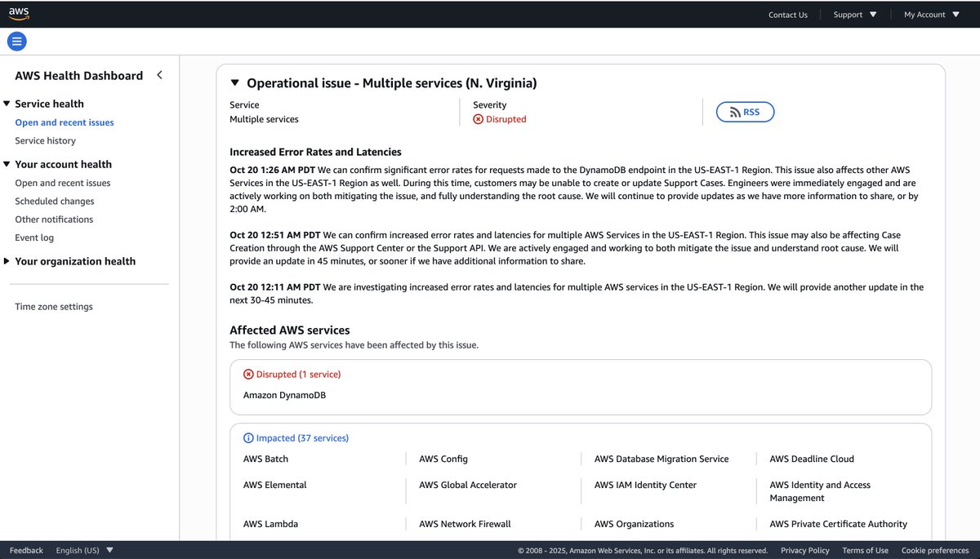Click AWS Deadline Cloud
Image resolution: width=980 pixels, height=559 pixels.
point(812,459)
